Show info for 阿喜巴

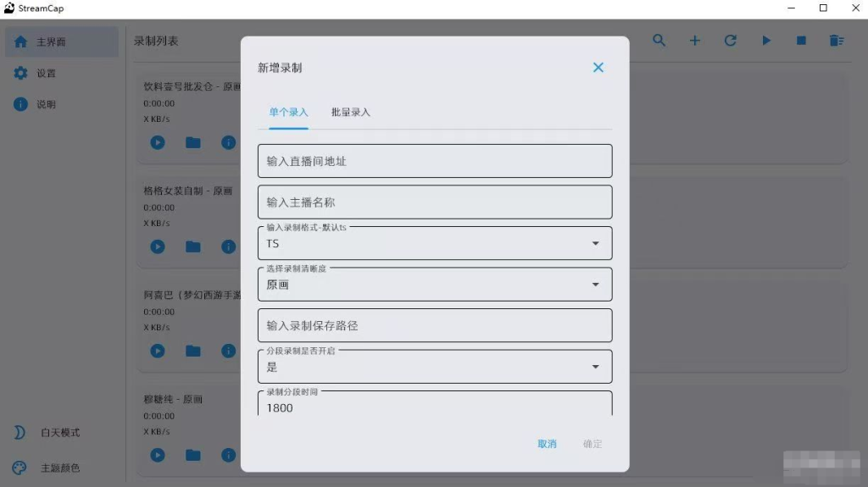tap(228, 351)
